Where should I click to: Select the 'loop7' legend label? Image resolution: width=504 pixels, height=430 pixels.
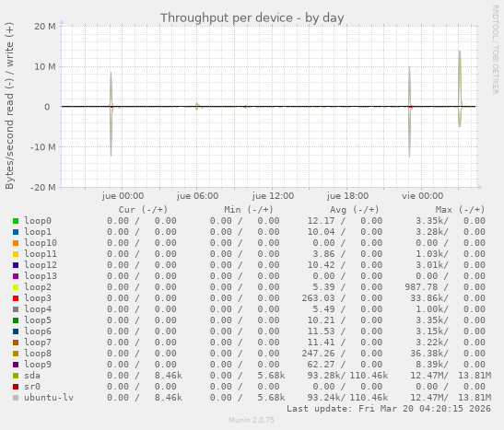coord(38,343)
